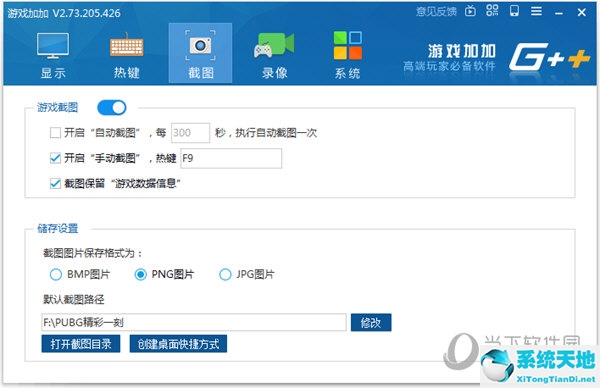This screenshot has width=600, height=388.
Task: Click the G++ logo
Action: [x=550, y=57]
